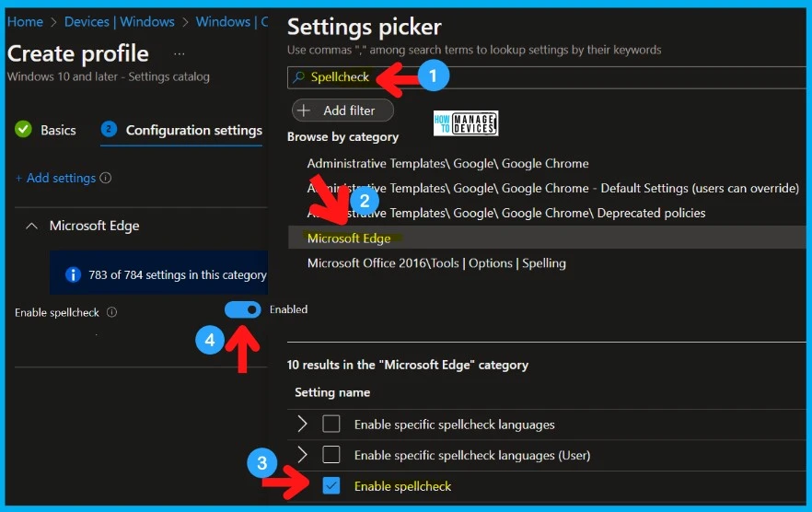Screen dimensions: 812x512
Task: Check Enable specific spellcheck languages (User) checkbox
Action: point(331,455)
